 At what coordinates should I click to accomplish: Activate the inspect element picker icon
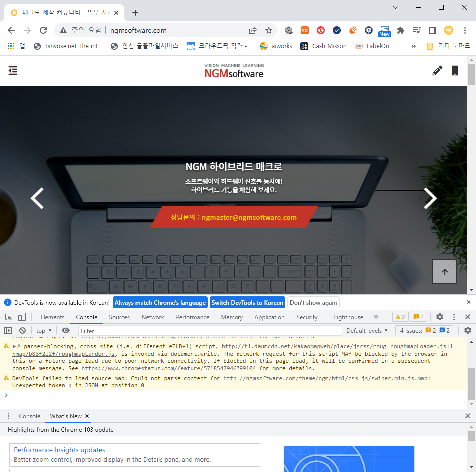[x=9, y=317]
